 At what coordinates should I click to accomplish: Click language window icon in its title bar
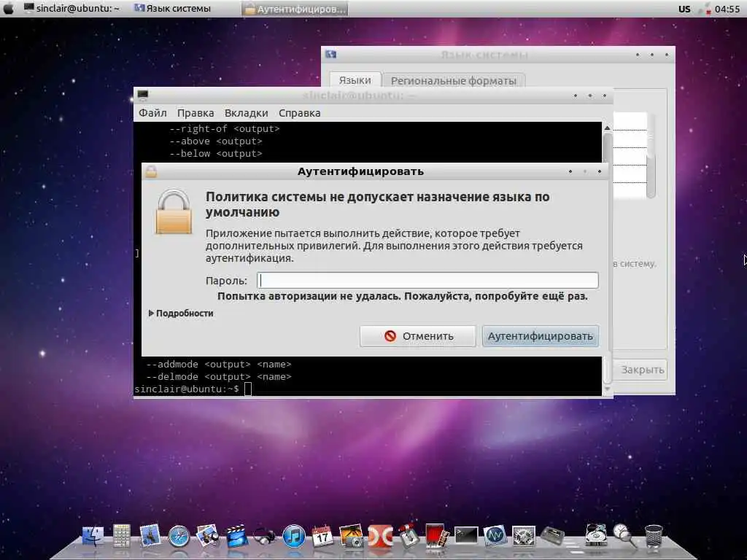point(330,54)
